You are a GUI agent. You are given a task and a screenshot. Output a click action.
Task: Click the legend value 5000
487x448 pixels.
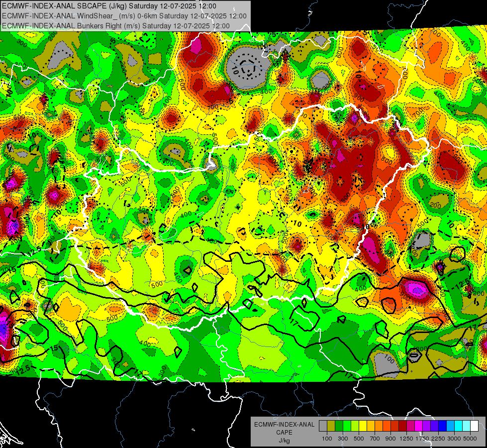coord(470,439)
